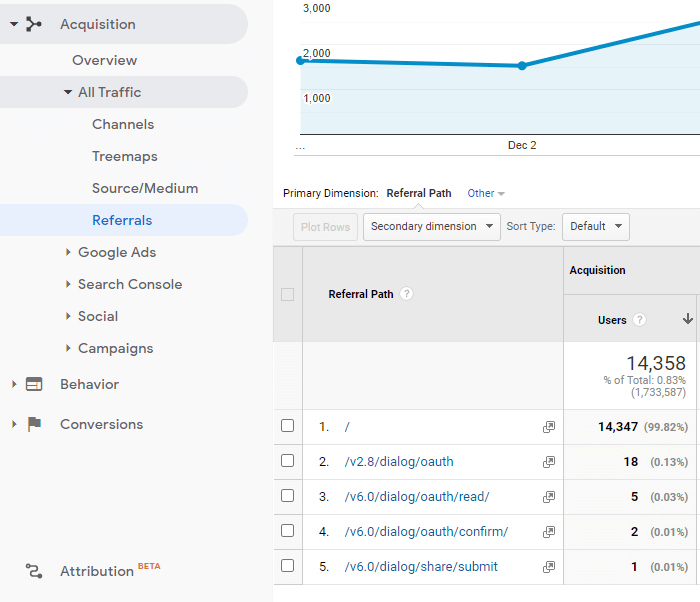This screenshot has height=602, width=700.
Task: Click the /v2.8/dialog/oauth referral path link
Action: [x=399, y=462]
